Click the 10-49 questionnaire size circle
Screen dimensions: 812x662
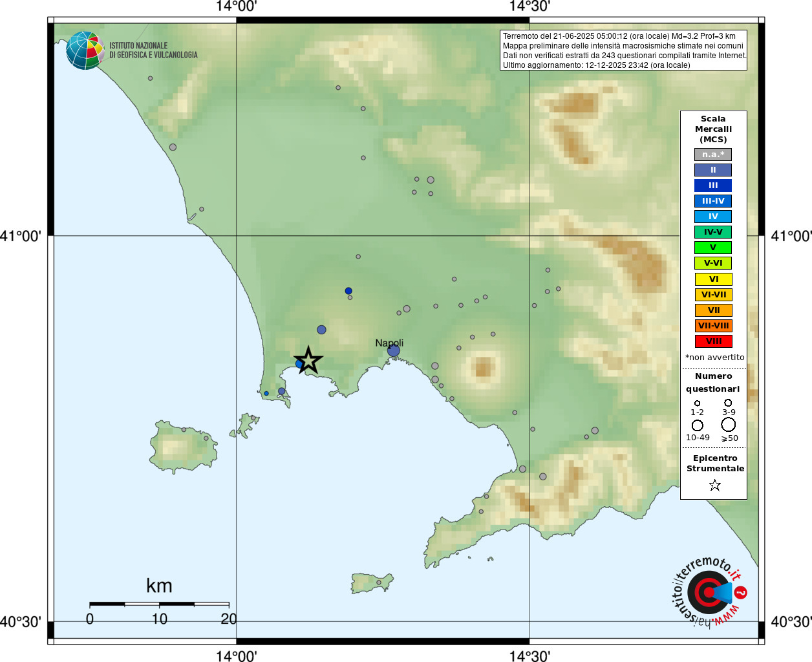698,425
